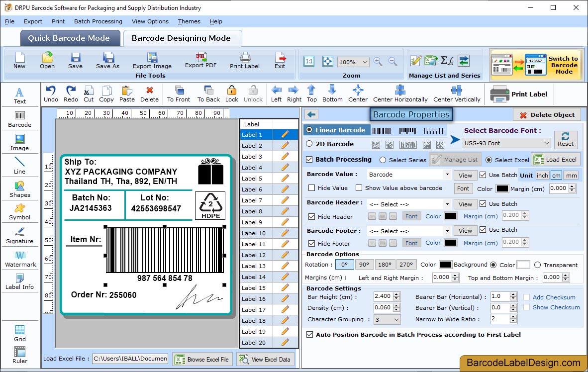
Task: Open the File menu
Action: (x=9, y=21)
